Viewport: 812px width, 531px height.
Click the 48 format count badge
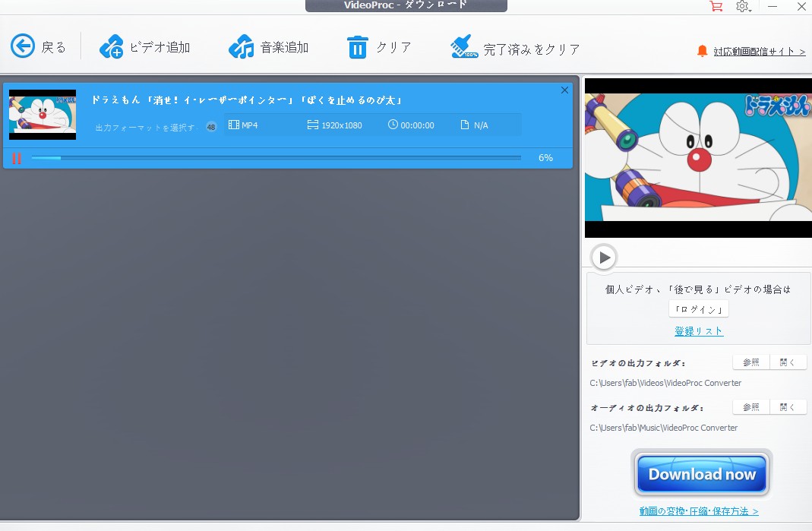211,127
